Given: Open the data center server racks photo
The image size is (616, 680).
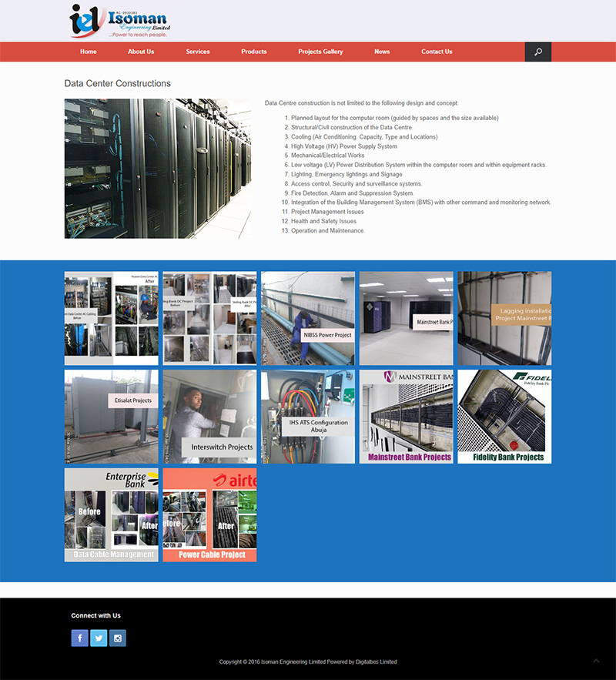Looking at the screenshot, I should point(158,168).
